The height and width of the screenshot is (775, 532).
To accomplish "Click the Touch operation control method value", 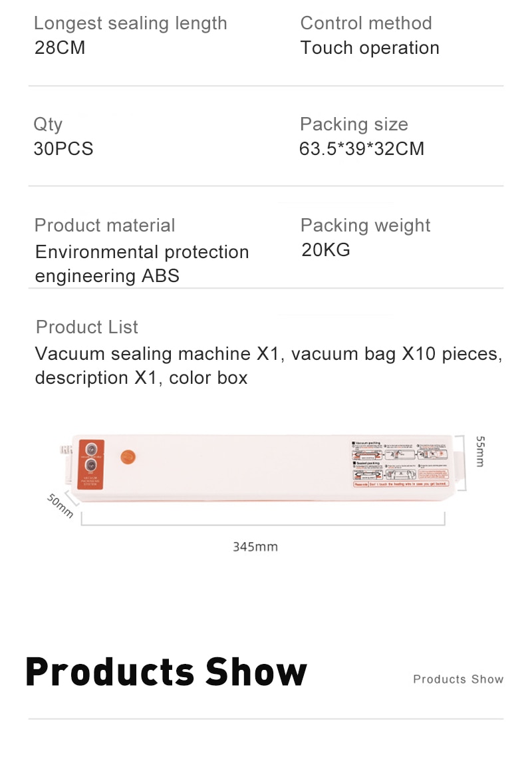I will tap(370, 48).
